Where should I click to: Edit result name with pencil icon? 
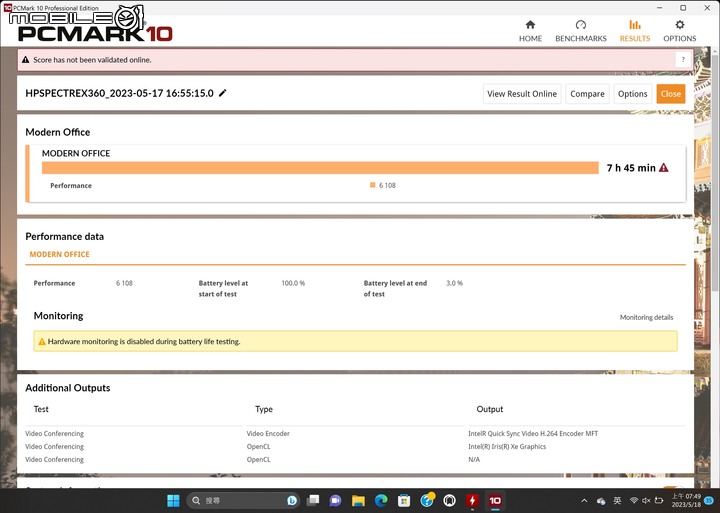pyautogui.click(x=223, y=93)
